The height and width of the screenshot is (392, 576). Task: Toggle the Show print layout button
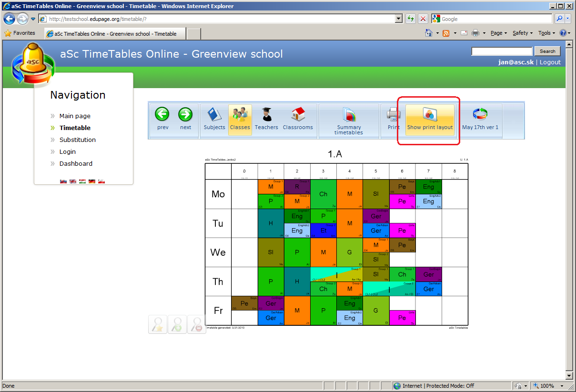tap(430, 120)
